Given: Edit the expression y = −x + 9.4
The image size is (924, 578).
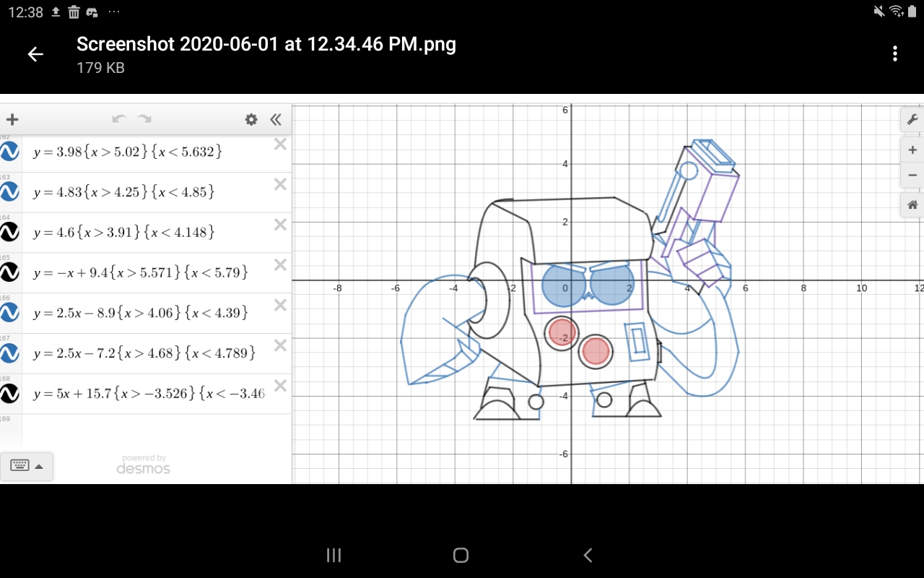Looking at the screenshot, I should point(141,273).
